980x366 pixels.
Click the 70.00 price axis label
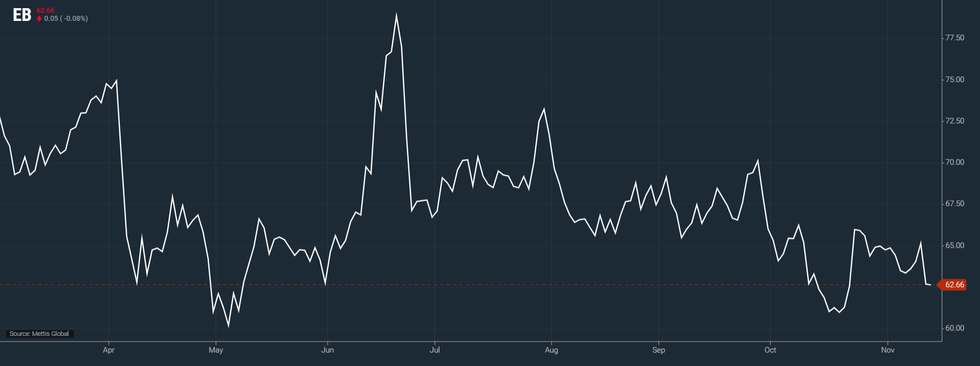[x=954, y=162]
